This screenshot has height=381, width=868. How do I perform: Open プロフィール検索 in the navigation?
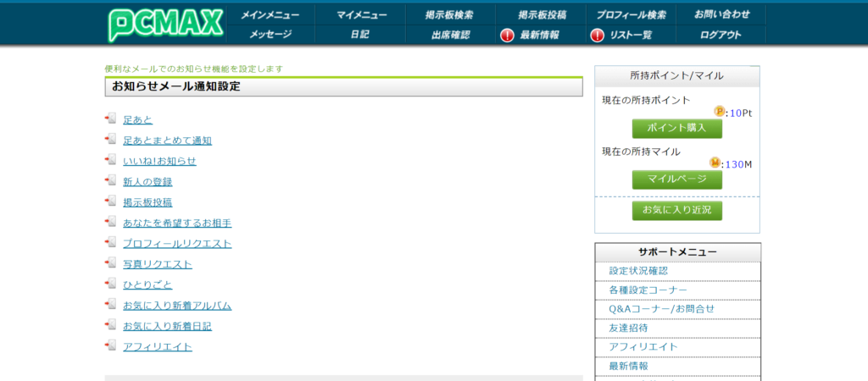631,15
